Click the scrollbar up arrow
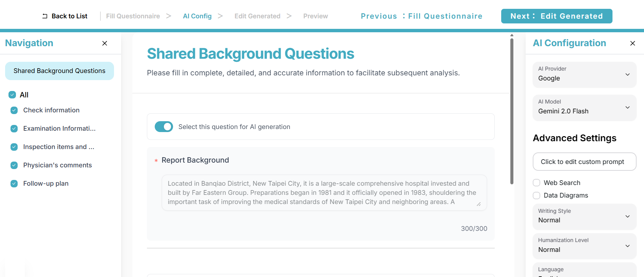 (512, 35)
